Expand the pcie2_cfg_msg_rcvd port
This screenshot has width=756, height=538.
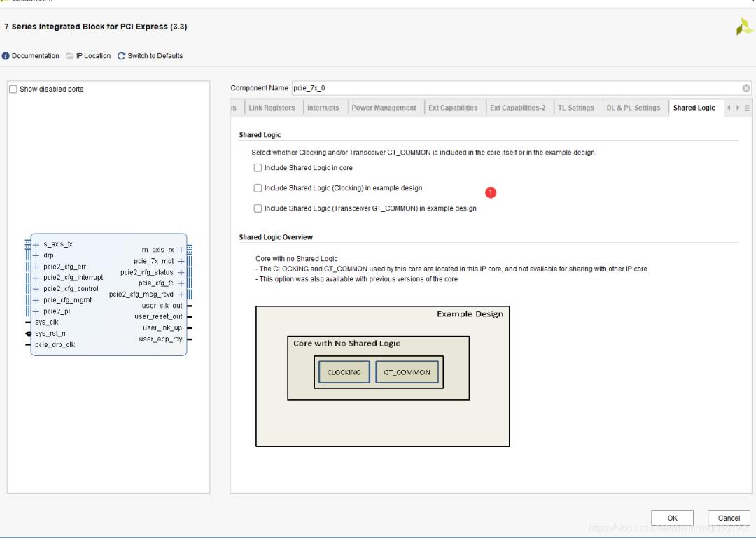coord(181,295)
